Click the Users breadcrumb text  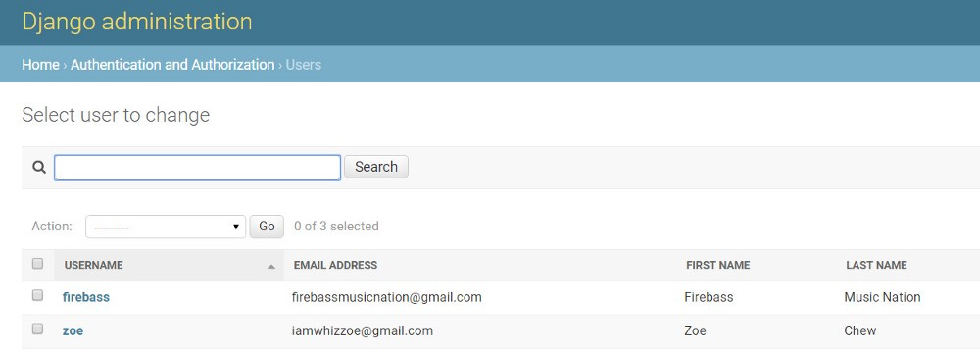pos(304,65)
